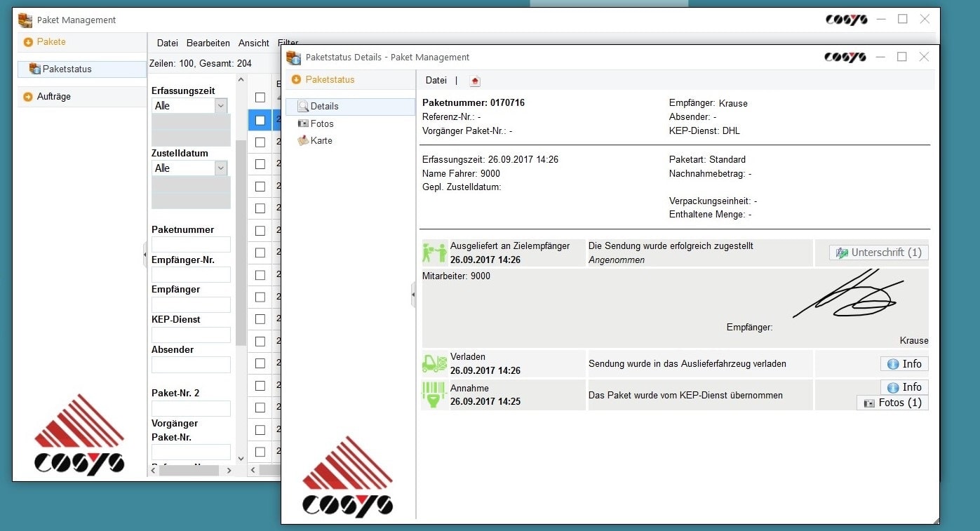Click 'Die Sendung wurde erfolgreich zugestellt' text
The width and height of the screenshot is (980, 531).
[x=671, y=246]
